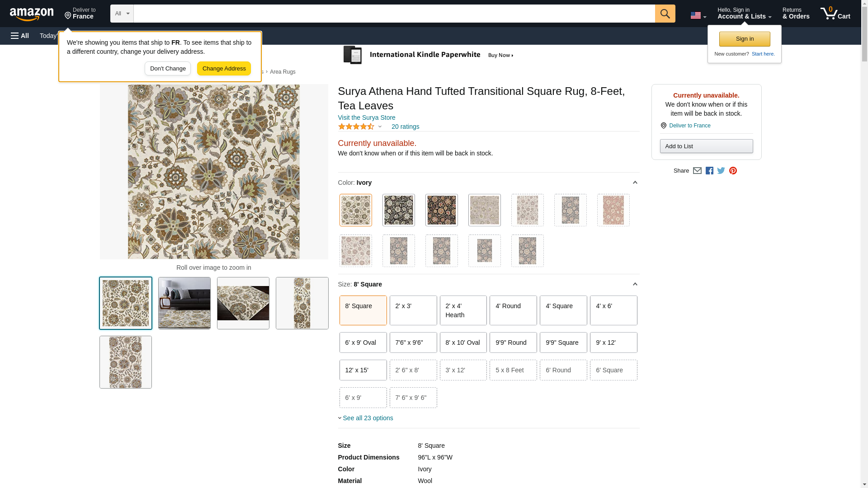The width and height of the screenshot is (868, 488).
Task: Open Returns & Orders
Action: (796, 14)
